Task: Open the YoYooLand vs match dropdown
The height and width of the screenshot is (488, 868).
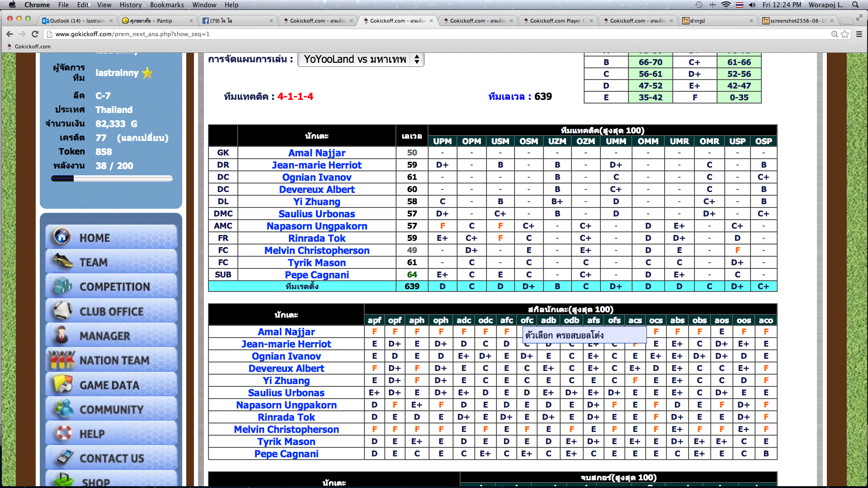Action: click(360, 59)
